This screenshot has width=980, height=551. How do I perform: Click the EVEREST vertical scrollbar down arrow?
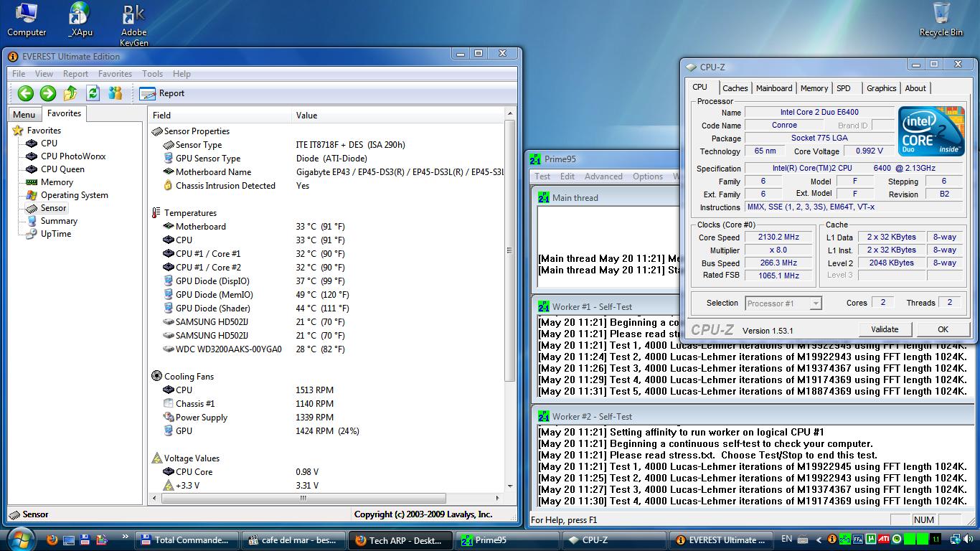coord(510,486)
